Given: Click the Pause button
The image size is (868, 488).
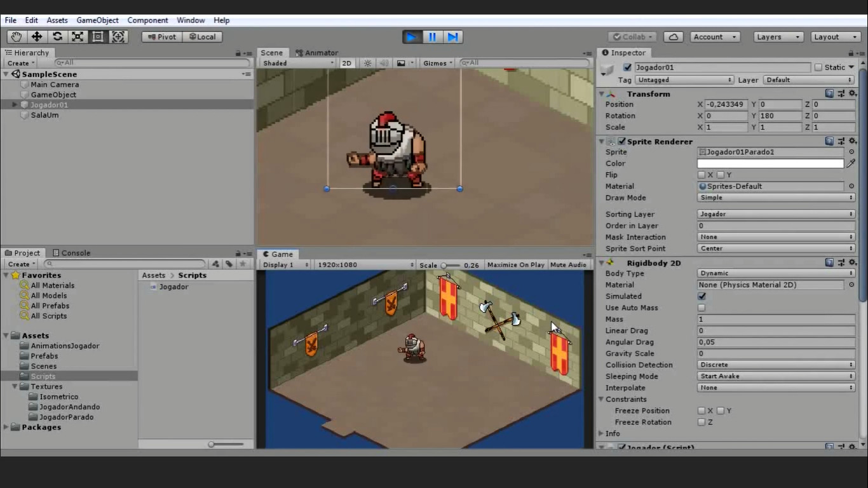Looking at the screenshot, I should [432, 37].
